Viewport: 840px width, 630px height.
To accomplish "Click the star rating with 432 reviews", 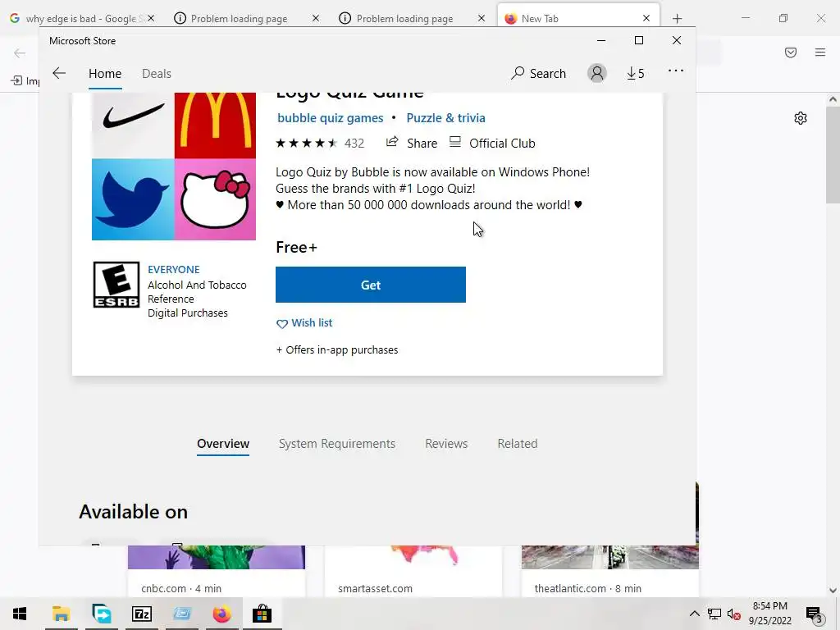I will (x=320, y=143).
